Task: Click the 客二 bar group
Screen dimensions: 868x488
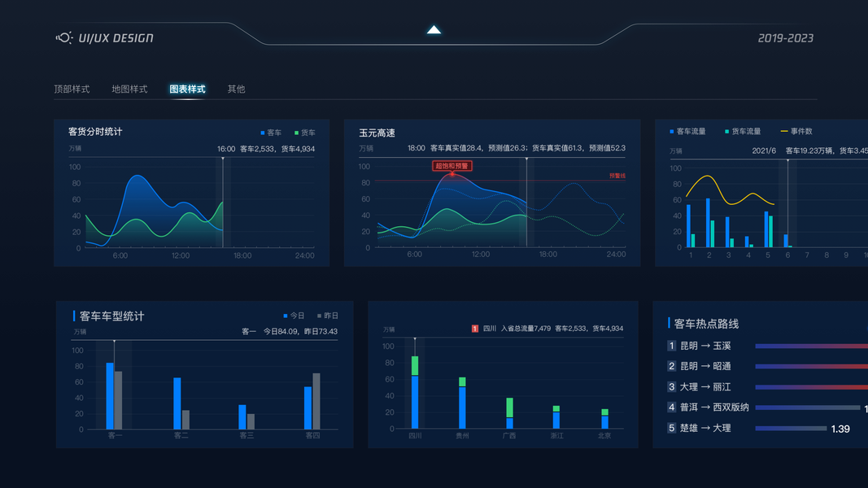Action: click(181, 403)
